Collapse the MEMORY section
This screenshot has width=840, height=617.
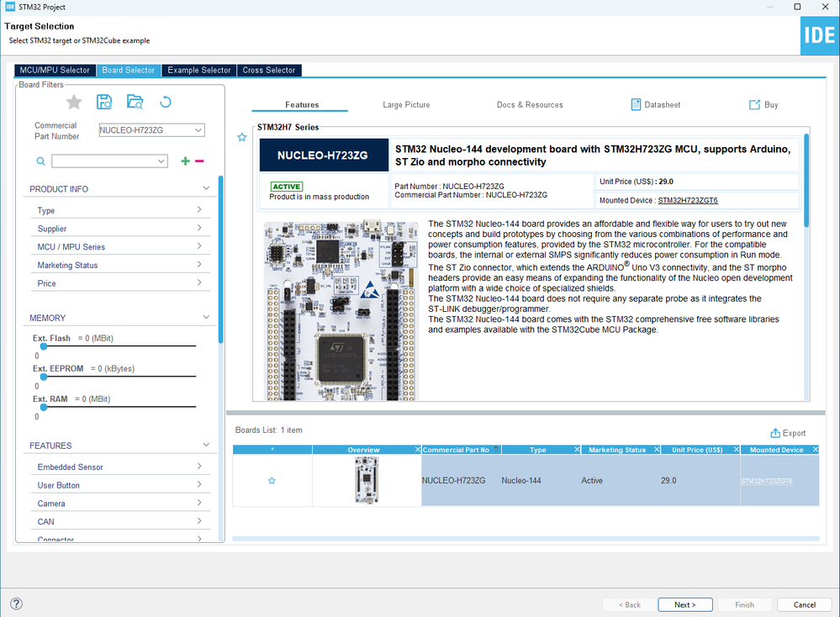click(x=206, y=318)
